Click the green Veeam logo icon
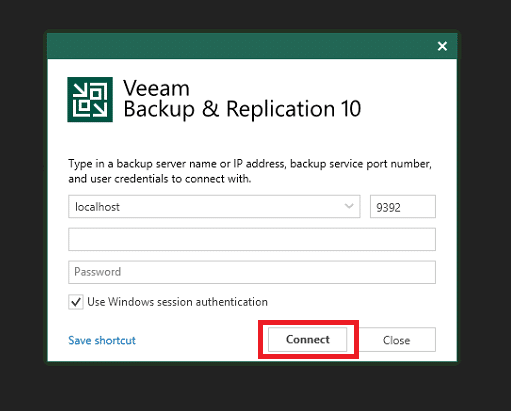The width and height of the screenshot is (512, 411). coord(90,100)
